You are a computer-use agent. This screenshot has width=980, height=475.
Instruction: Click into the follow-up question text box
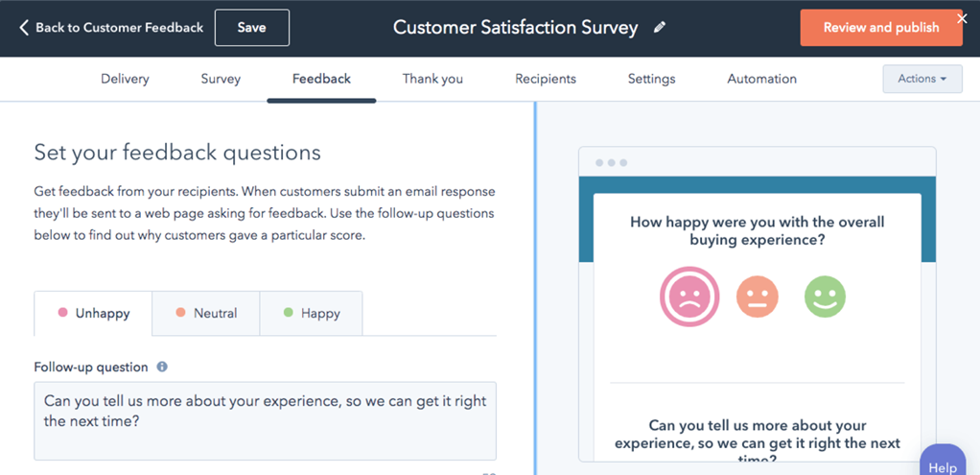[265, 420]
